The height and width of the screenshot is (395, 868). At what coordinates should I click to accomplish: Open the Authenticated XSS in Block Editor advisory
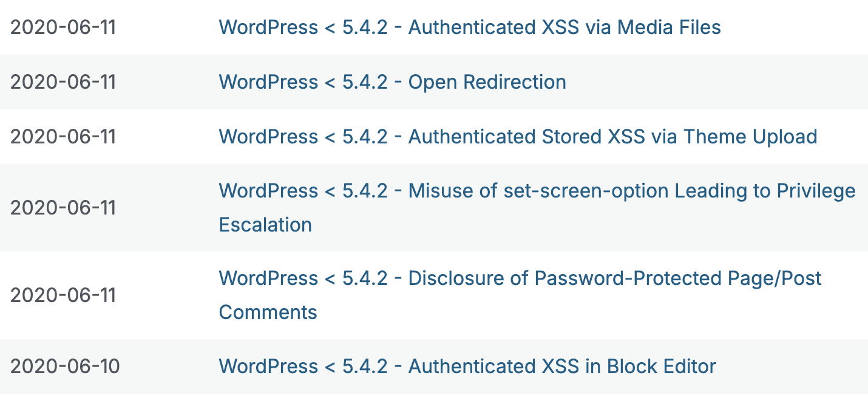coord(467,366)
